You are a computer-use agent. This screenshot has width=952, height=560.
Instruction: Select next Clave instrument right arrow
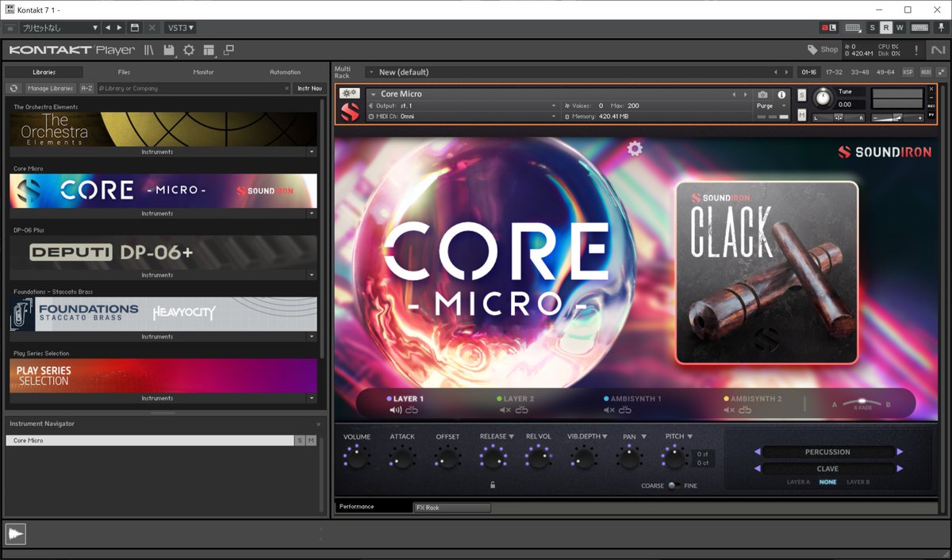[x=900, y=469]
